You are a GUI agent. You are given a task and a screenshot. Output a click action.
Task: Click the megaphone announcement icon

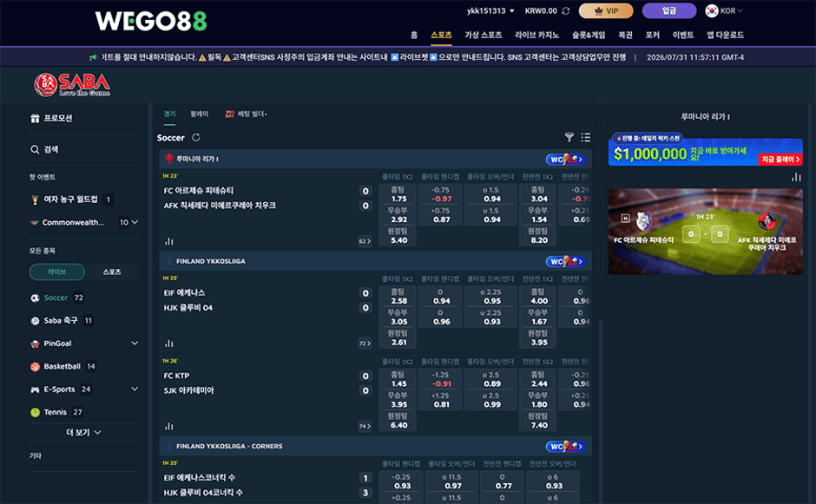[93, 57]
